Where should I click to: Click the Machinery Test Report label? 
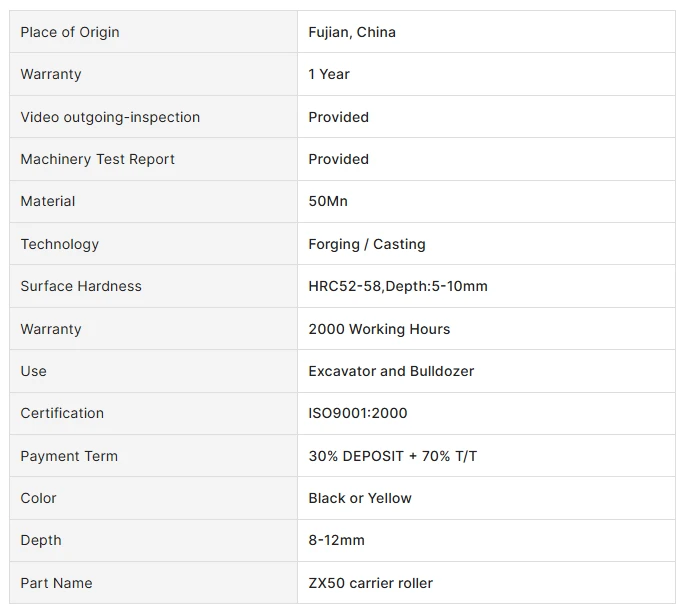(x=98, y=159)
